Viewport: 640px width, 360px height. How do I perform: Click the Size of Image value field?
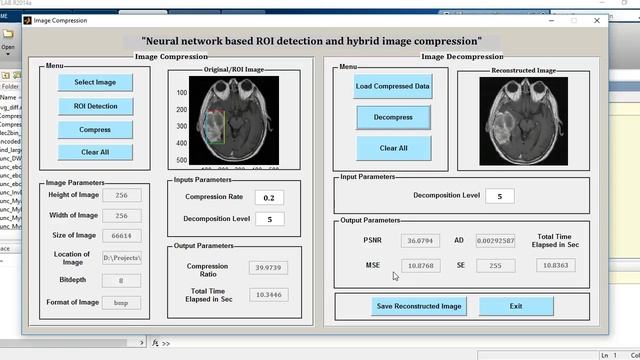tap(122, 236)
